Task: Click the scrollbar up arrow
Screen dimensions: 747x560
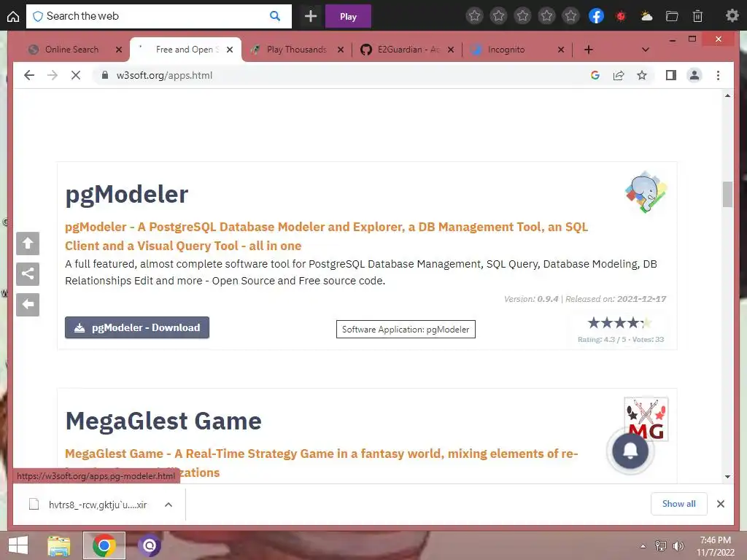Action: [727, 96]
